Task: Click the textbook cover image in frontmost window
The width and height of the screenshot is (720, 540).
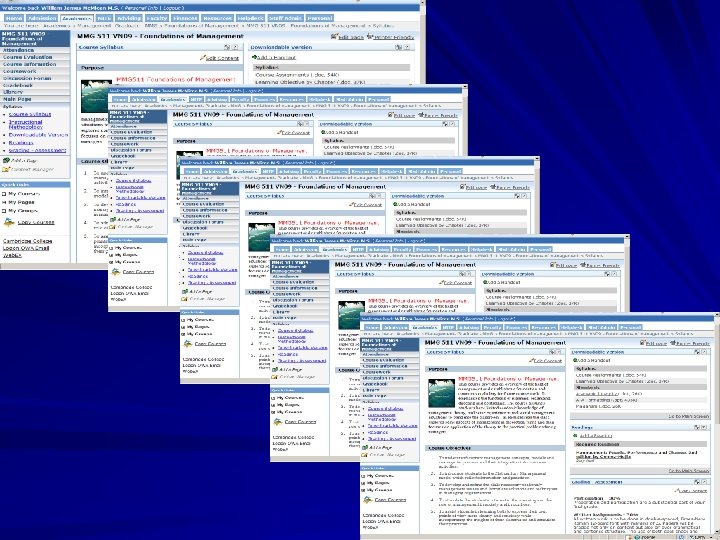Action: [x=441, y=393]
